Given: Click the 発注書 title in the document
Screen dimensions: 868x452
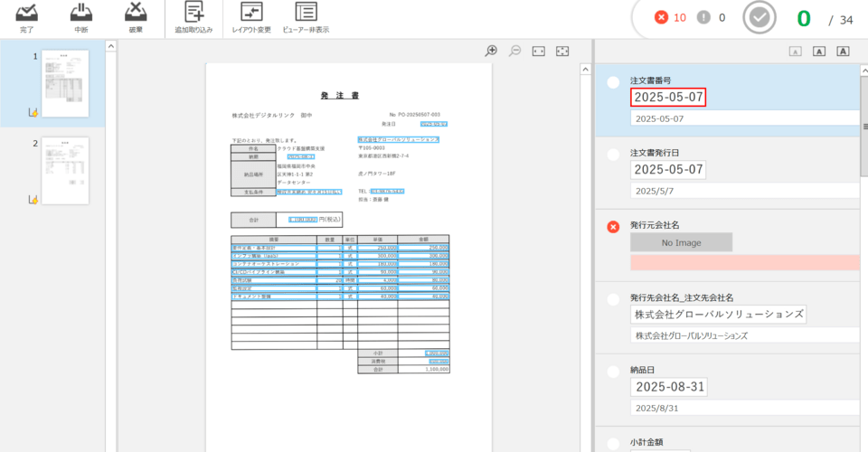Looking at the screenshot, I should pyautogui.click(x=340, y=96).
